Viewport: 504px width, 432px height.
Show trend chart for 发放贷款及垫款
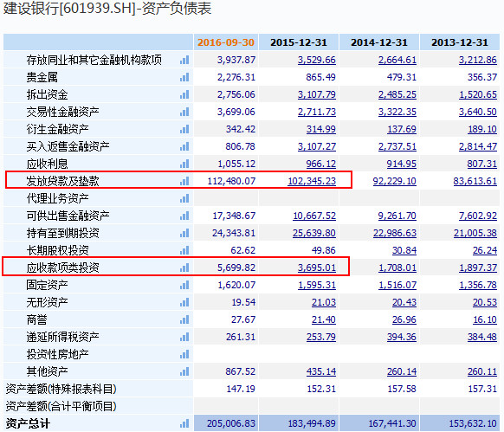[184, 181]
